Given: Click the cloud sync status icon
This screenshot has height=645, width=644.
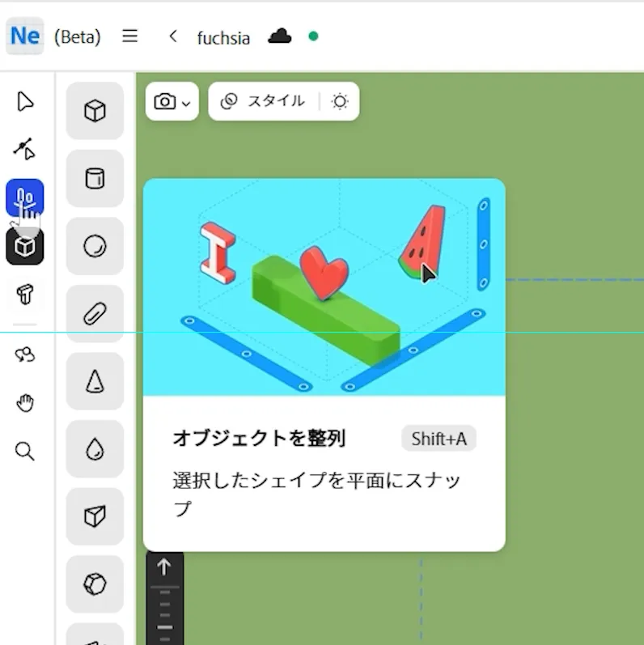Looking at the screenshot, I should pyautogui.click(x=280, y=36).
